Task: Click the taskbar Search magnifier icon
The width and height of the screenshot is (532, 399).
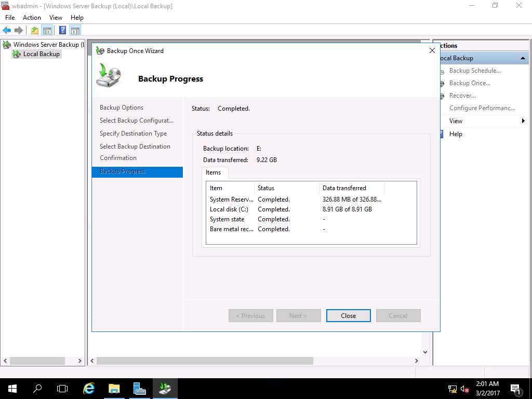Action: point(37,389)
